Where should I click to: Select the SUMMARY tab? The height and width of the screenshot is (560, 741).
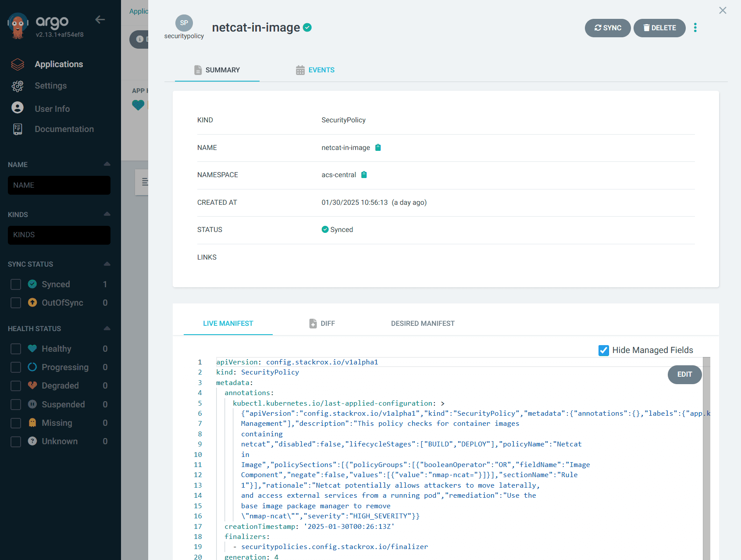(x=217, y=70)
